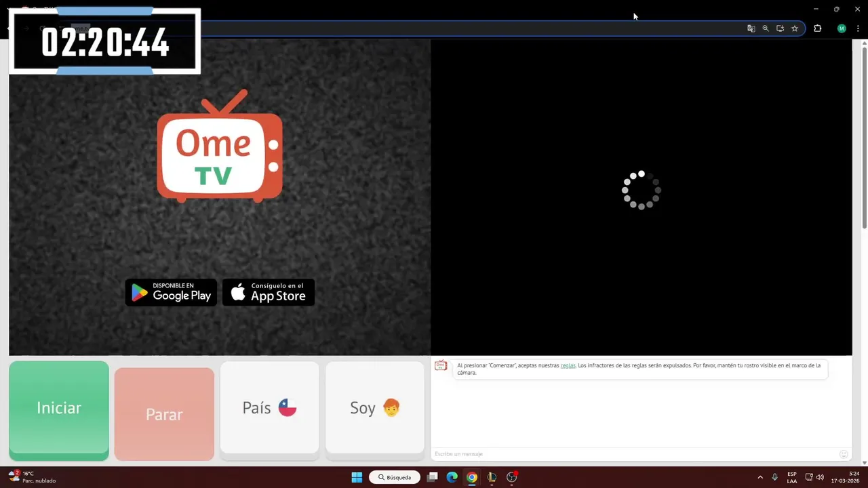Open the speaker volume tray icon
This screenshot has height=488, width=868.
[x=820, y=477]
